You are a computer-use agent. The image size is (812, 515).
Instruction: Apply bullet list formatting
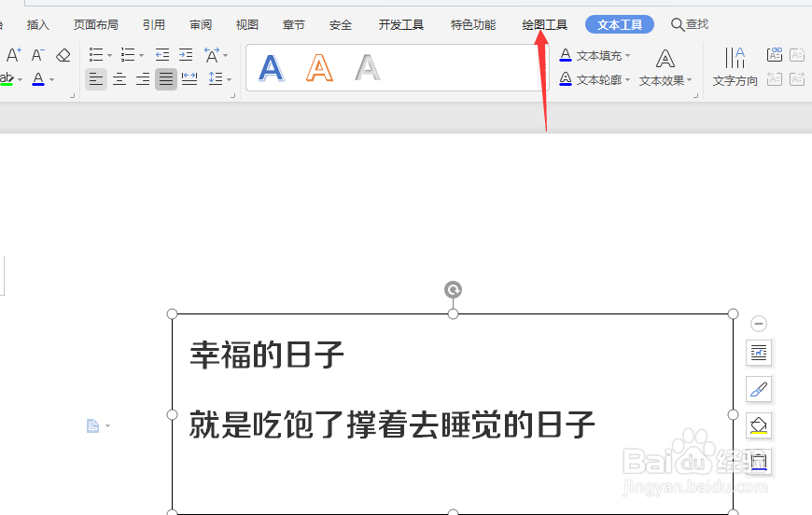pyautogui.click(x=96, y=55)
